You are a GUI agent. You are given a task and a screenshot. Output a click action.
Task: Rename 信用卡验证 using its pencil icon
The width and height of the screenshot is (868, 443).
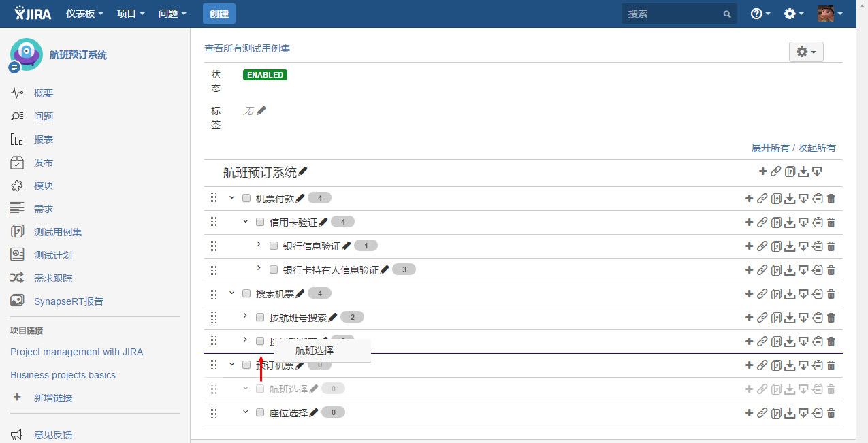click(x=323, y=222)
